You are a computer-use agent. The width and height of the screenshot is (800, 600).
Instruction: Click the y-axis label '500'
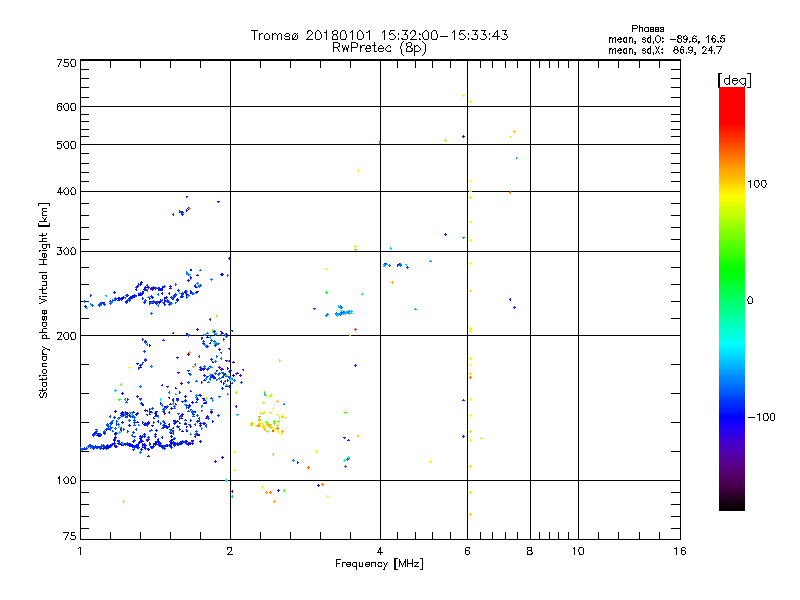click(66, 145)
